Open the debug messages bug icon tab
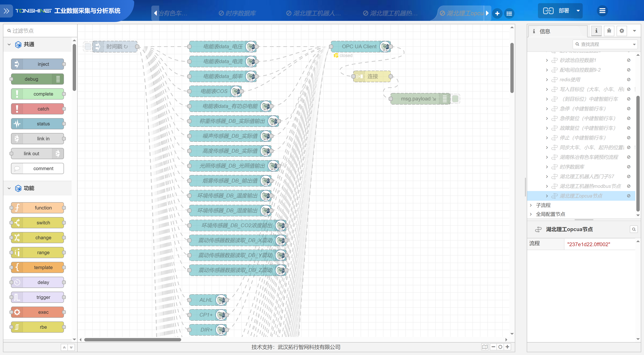 609,31
